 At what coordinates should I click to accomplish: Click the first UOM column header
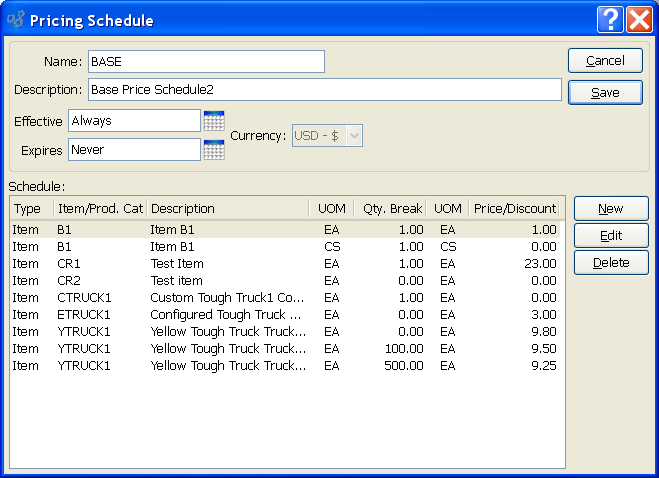(x=332, y=209)
